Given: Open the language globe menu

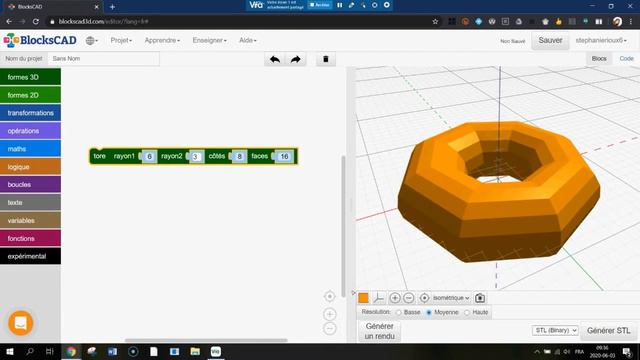Looking at the screenshot, I should tap(91, 40).
